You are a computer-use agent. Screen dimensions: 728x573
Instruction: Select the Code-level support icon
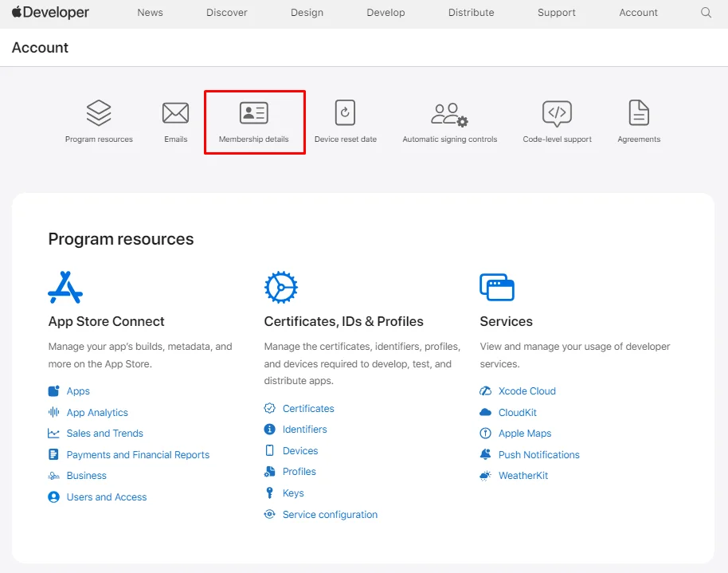[x=557, y=112]
